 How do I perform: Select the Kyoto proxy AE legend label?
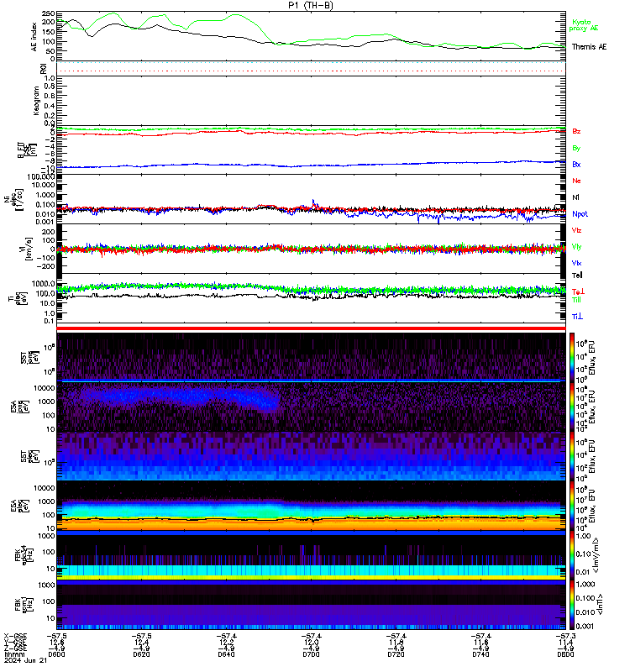click(583, 25)
